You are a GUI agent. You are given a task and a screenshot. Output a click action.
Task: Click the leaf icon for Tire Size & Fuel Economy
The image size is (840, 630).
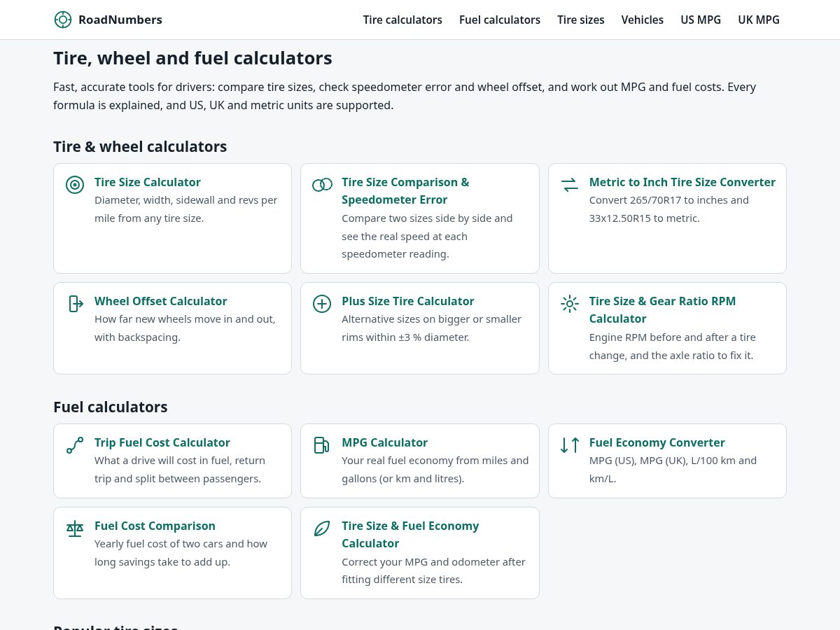[322, 528]
